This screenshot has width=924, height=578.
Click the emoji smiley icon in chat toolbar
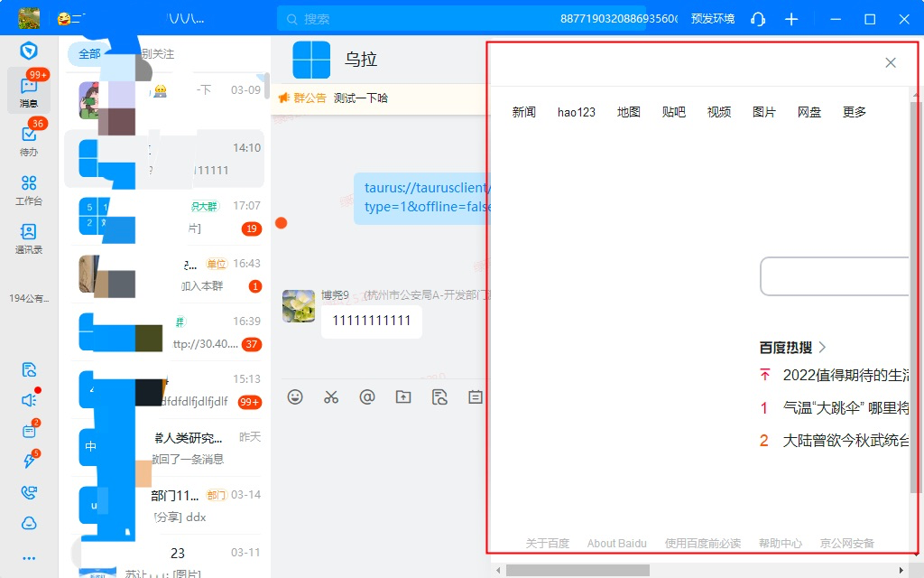(x=295, y=396)
